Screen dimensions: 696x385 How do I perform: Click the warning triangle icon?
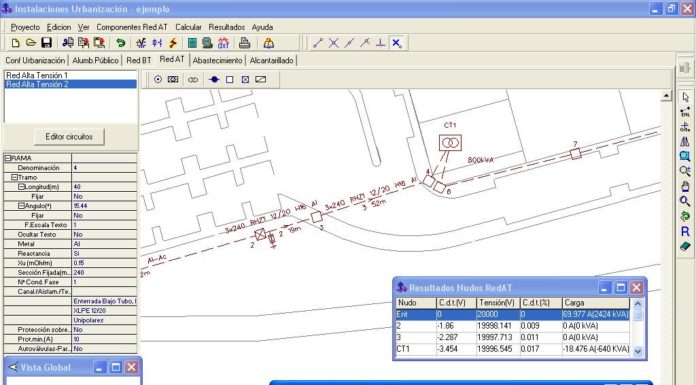pyautogui.click(x=269, y=43)
